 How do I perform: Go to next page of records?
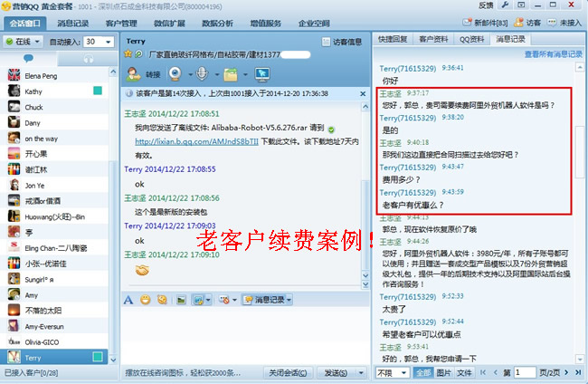point(566,372)
